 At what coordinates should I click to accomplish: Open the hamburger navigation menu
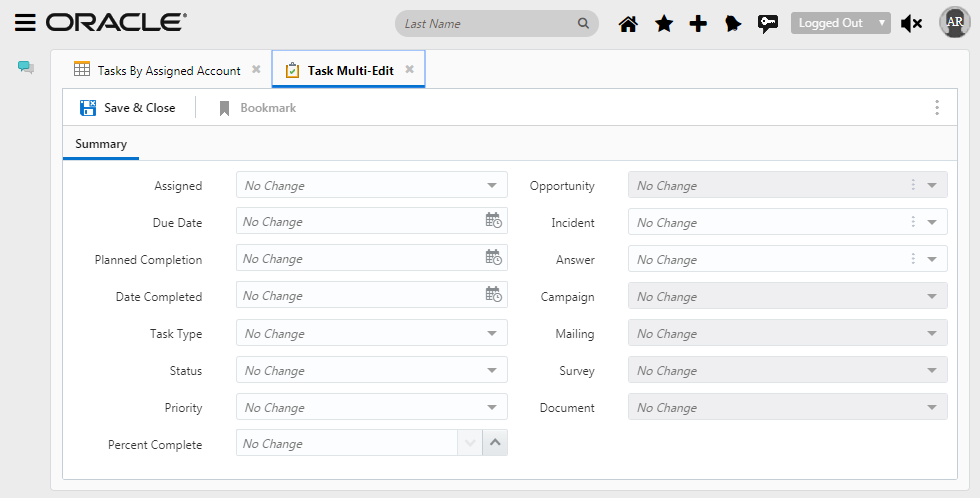(26, 23)
